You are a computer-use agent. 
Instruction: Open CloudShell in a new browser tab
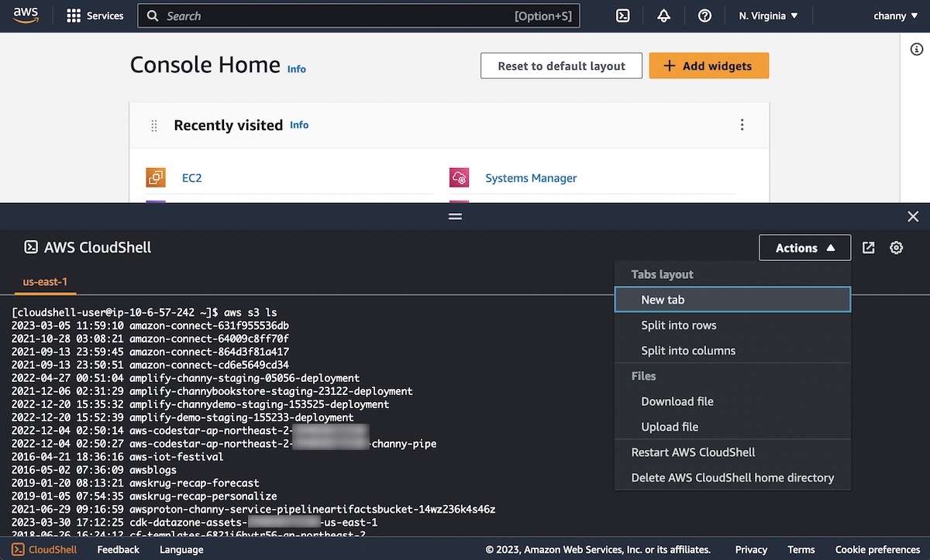coord(869,248)
